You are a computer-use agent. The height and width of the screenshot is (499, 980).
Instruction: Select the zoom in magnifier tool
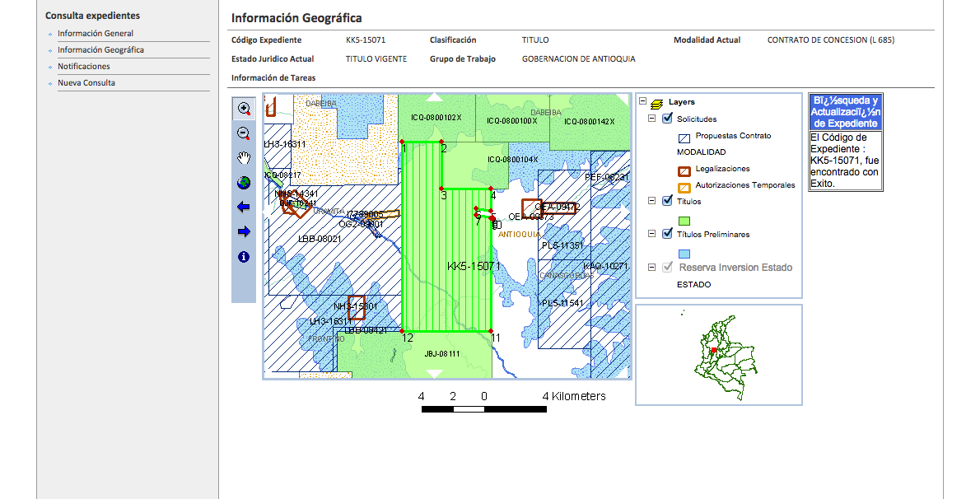[x=244, y=109]
